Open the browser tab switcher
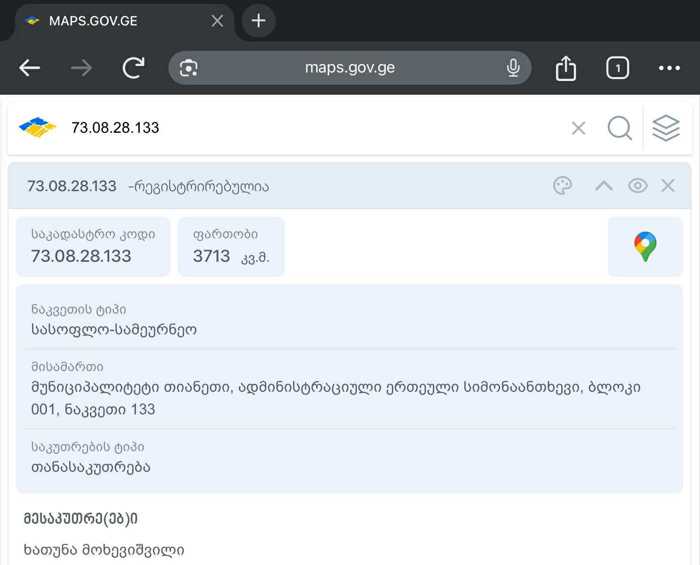Viewport: 700px width, 565px height. (x=617, y=68)
